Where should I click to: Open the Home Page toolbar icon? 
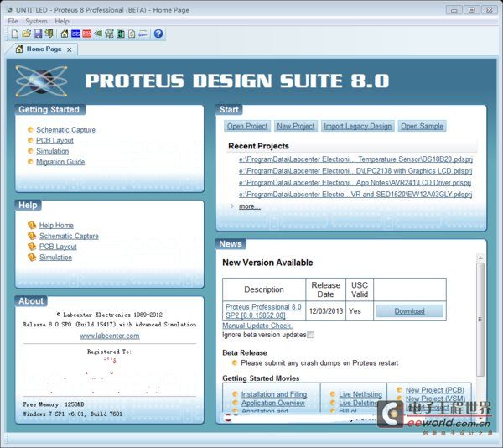[x=65, y=34]
